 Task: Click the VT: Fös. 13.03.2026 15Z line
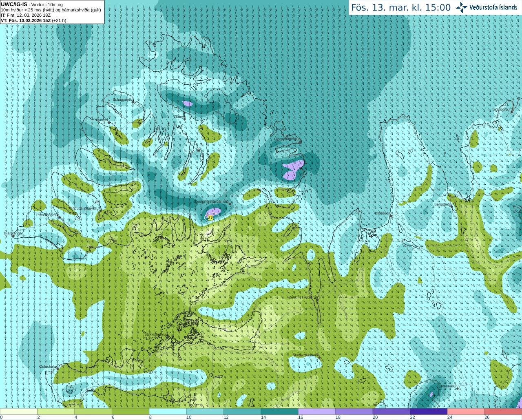(33, 20)
